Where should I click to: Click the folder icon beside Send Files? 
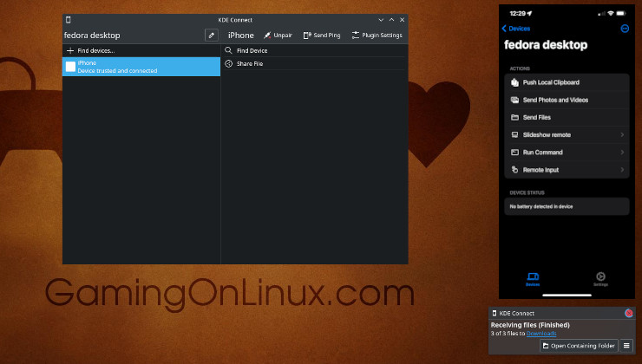[514, 118]
